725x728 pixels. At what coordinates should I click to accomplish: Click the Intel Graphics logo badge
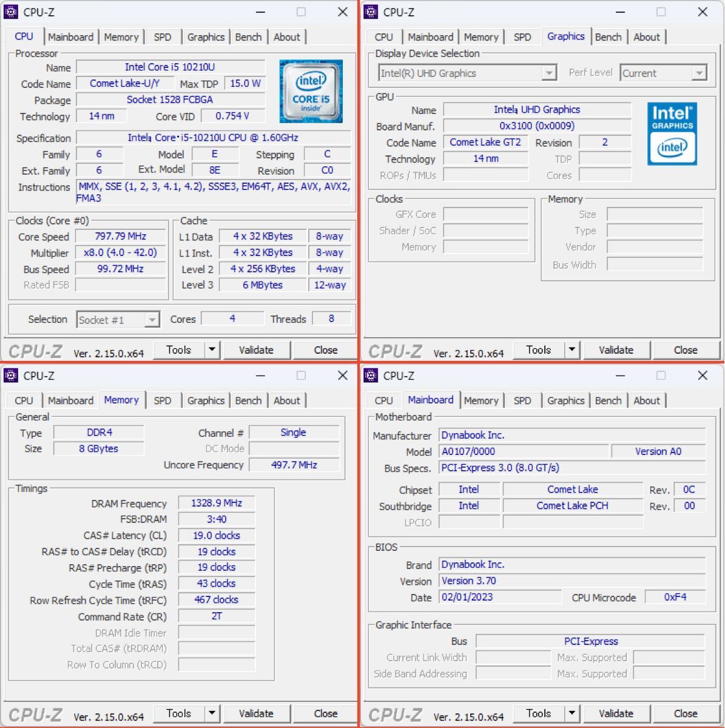[x=672, y=133]
